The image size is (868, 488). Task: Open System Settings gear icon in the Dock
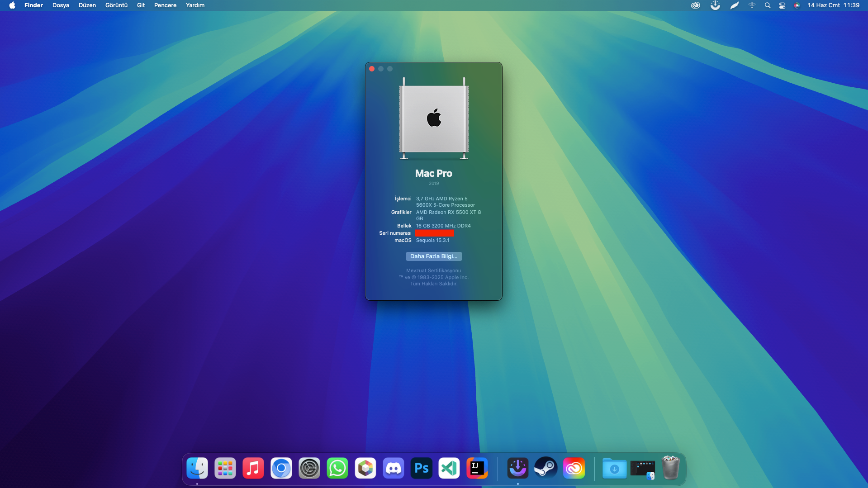[309, 468]
